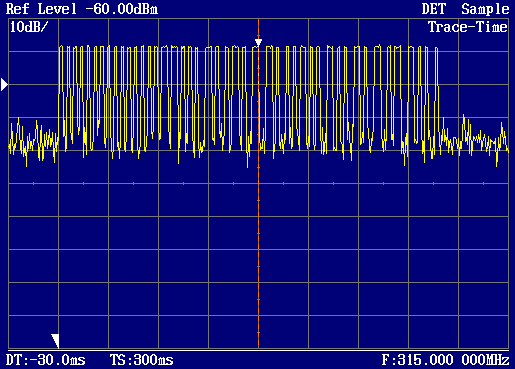The width and height of the screenshot is (515, 369).
Task: Select the TS:300ms time span readout
Action: (142, 360)
